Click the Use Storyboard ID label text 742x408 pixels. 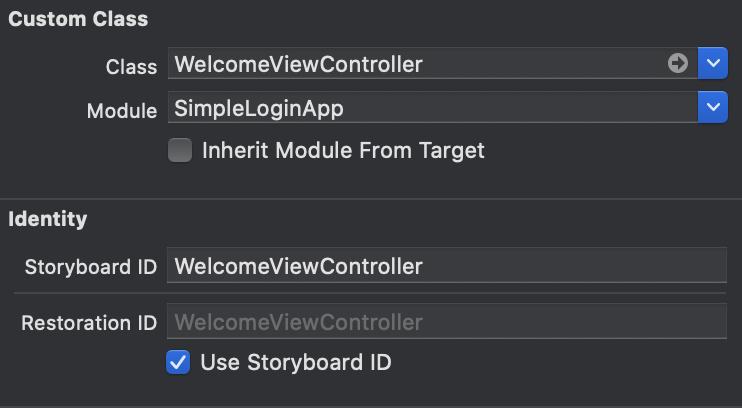(x=296, y=362)
